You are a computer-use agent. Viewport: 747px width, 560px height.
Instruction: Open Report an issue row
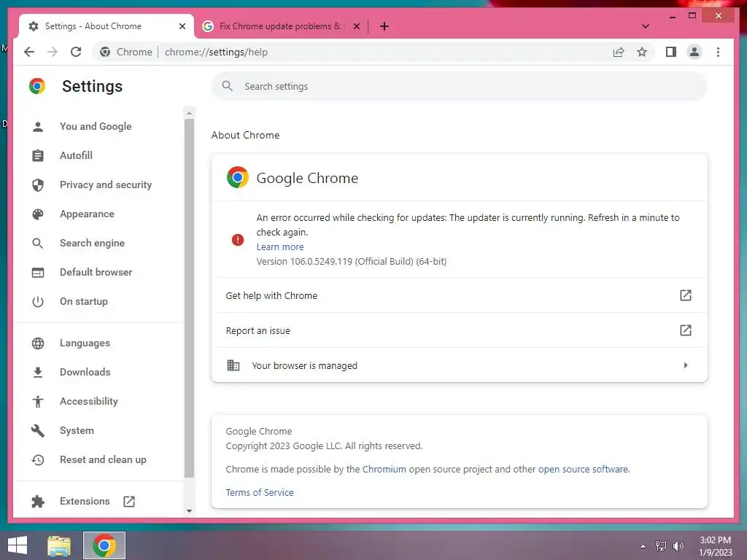(x=460, y=330)
